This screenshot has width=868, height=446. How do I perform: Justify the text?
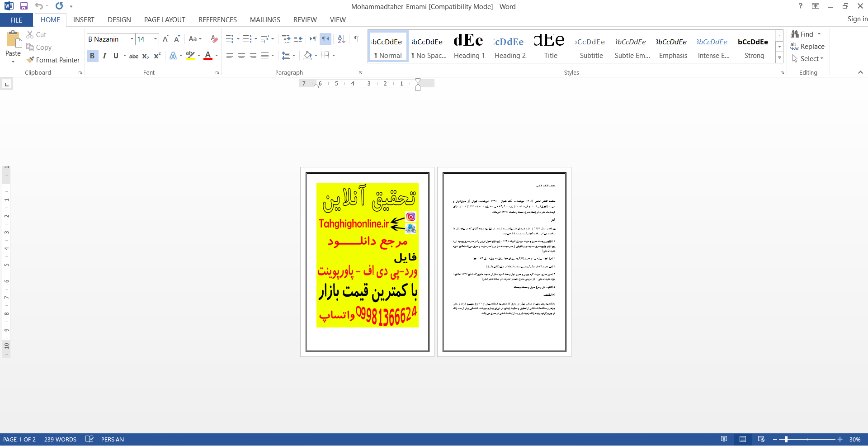pyautogui.click(x=265, y=56)
